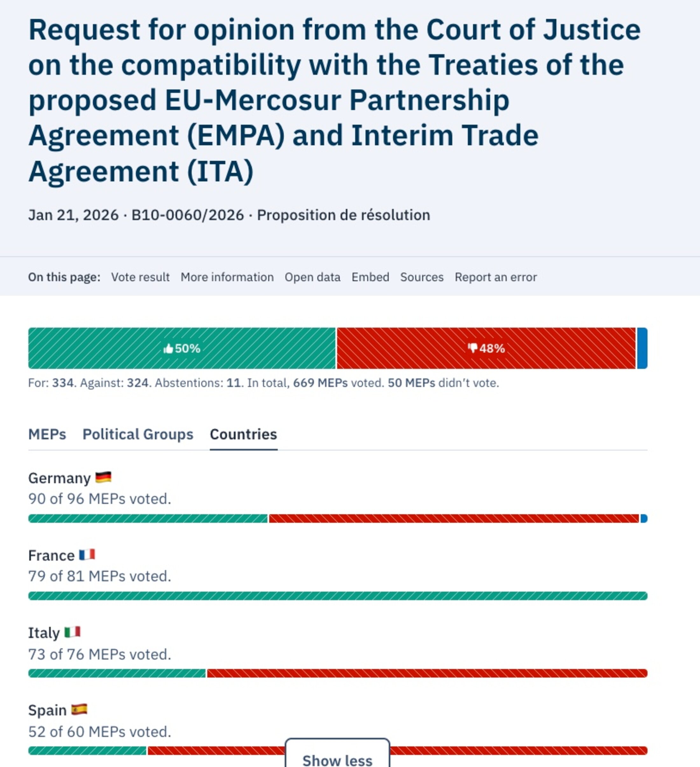This screenshot has height=767, width=700.
Task: Click the thumbs-down icon in the Against bar
Action: point(472,348)
